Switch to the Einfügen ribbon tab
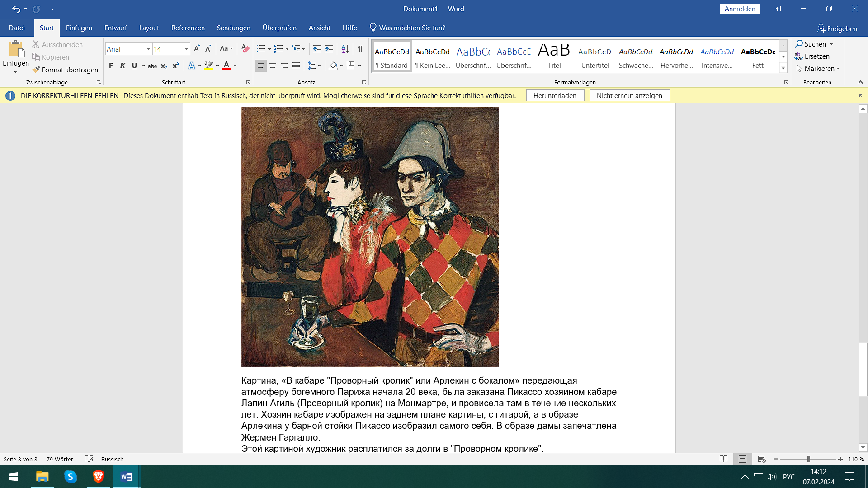The image size is (868, 488). pos(79,28)
